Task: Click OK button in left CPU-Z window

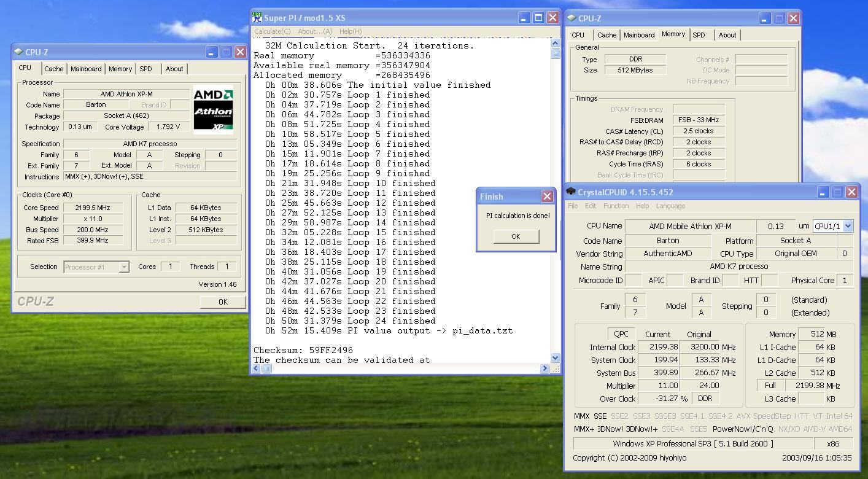Action: (223, 302)
